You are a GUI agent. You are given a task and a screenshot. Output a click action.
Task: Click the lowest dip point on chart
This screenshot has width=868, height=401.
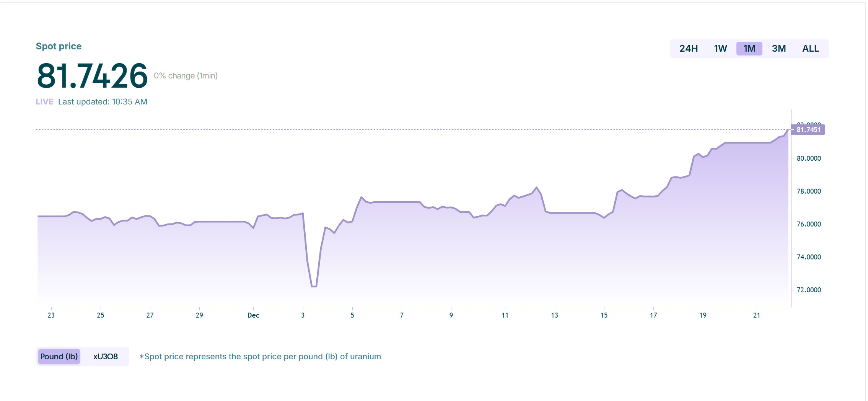(314, 286)
